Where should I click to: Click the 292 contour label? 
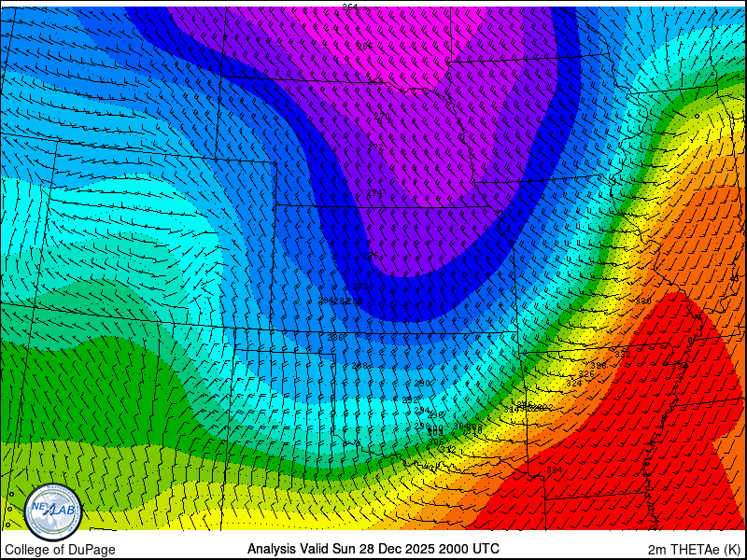tap(410, 399)
